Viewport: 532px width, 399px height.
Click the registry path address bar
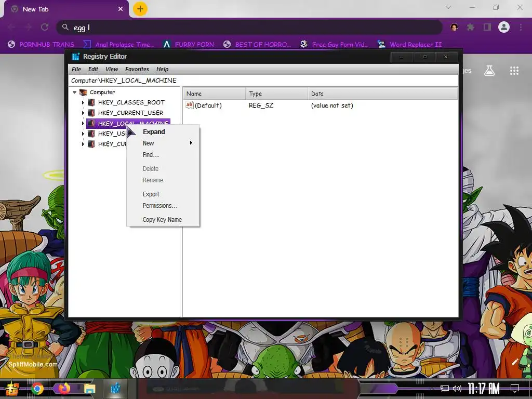pyautogui.click(x=263, y=81)
